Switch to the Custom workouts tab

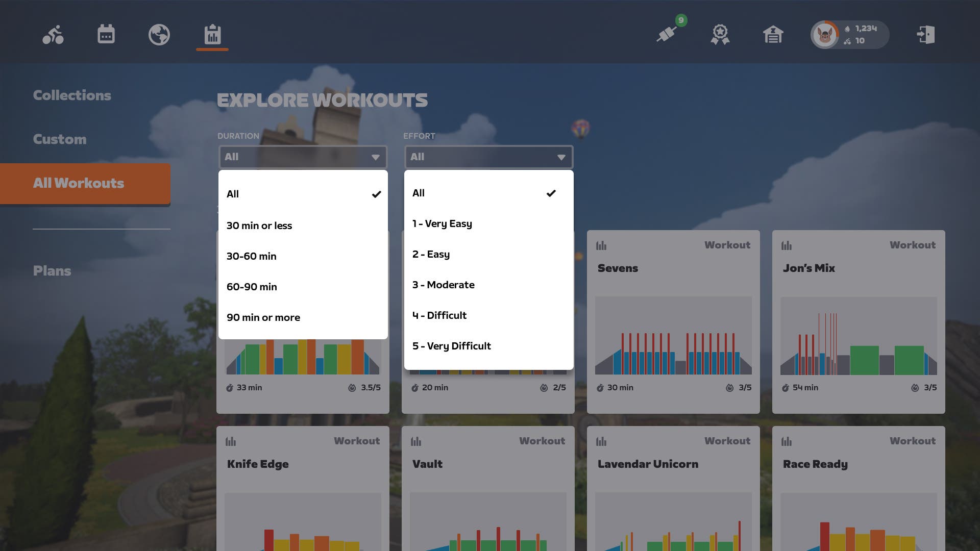[60, 139]
